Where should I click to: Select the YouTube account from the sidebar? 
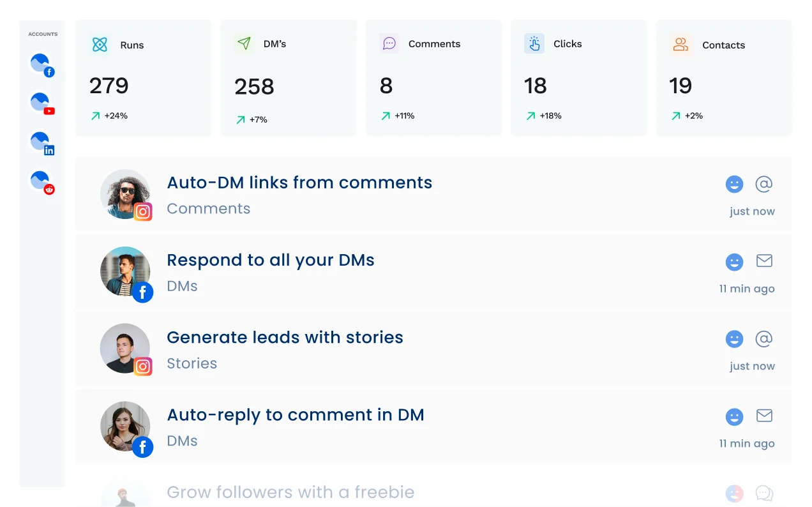[x=40, y=103]
